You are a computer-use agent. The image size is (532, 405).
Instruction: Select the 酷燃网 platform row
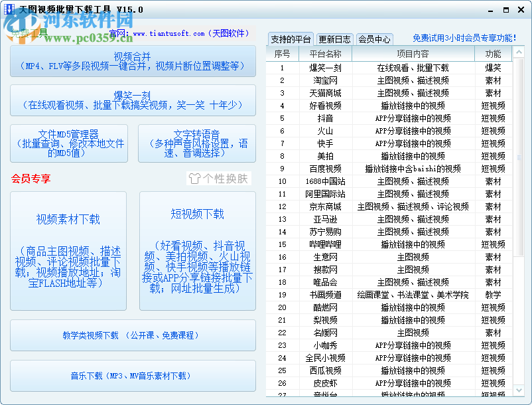click(389, 307)
